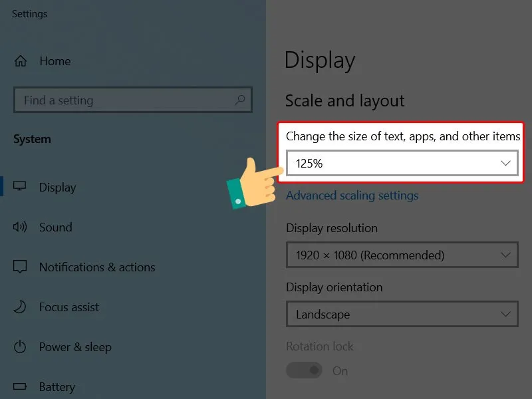Click the magnifier icon in the search box
This screenshot has width=532, height=399.
tap(240, 100)
